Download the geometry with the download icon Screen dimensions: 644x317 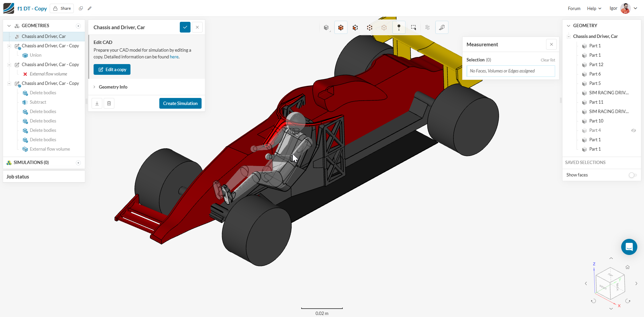point(97,103)
